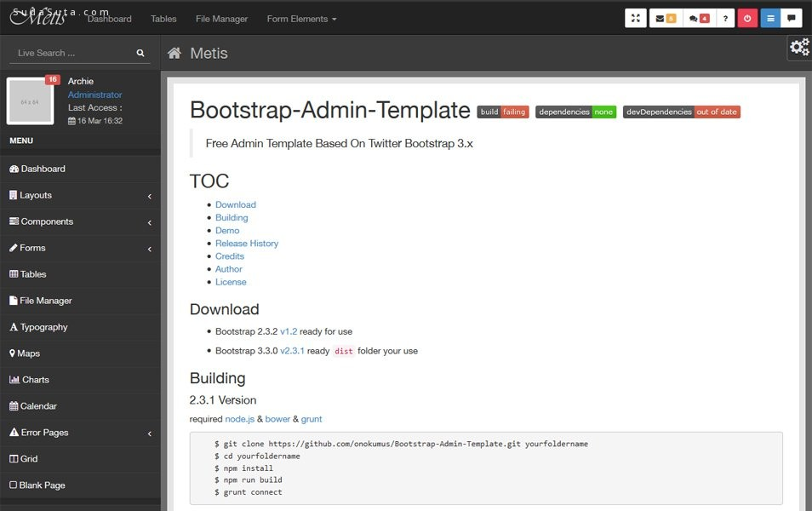Toggle the right panel with comment icon
This screenshot has width=812, height=511.
coord(792,19)
